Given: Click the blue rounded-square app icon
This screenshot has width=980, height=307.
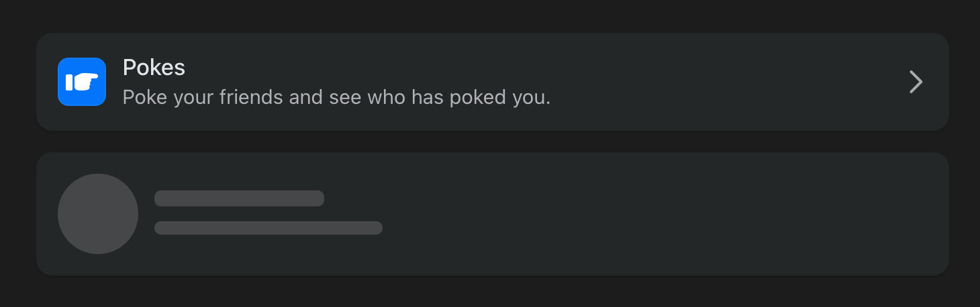Looking at the screenshot, I should 82,82.
